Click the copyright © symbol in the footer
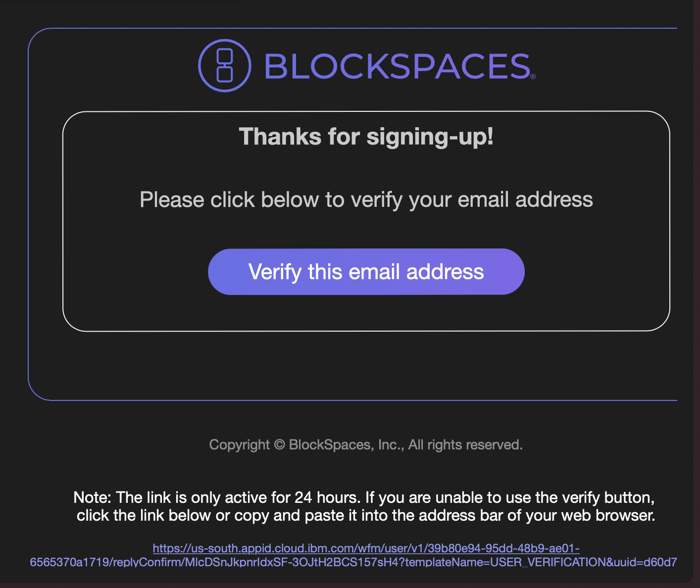 (279, 444)
